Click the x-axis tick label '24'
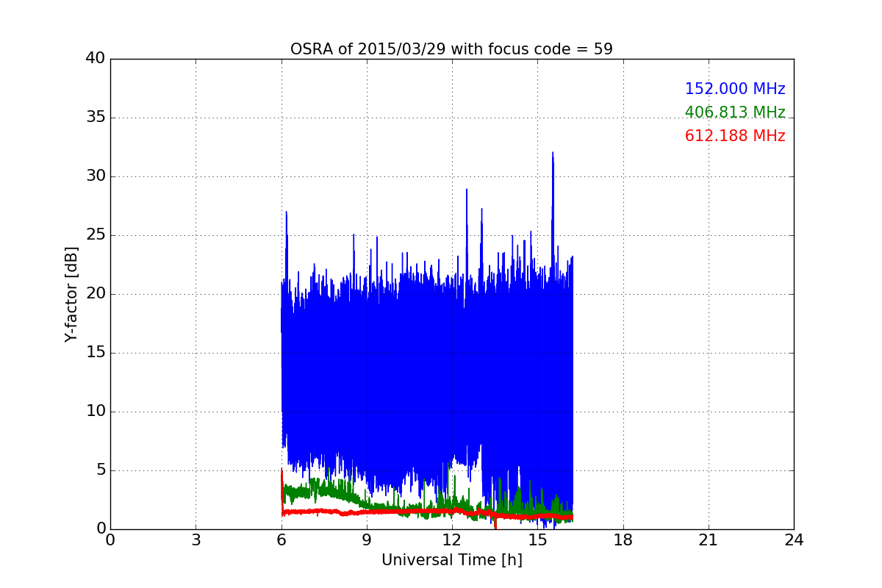Viewport: 882px width, 588px height. [x=794, y=540]
